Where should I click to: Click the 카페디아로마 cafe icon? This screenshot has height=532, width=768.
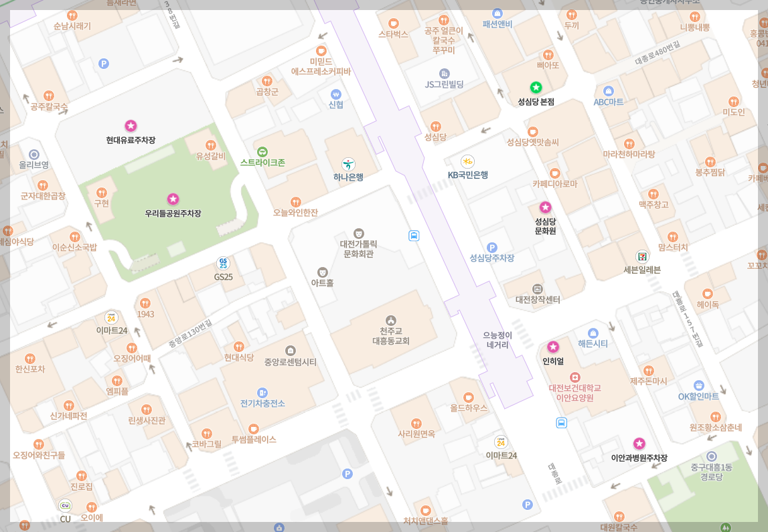click(554, 173)
